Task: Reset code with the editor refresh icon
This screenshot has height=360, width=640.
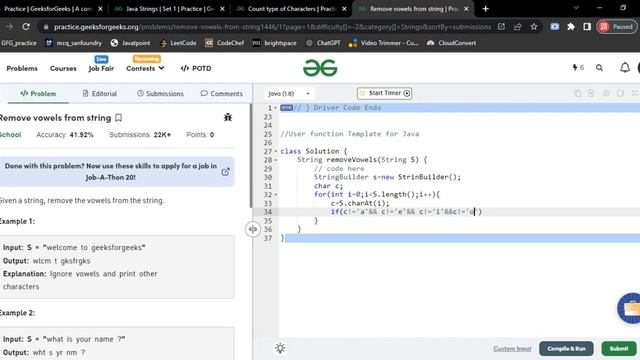Action: tap(620, 93)
